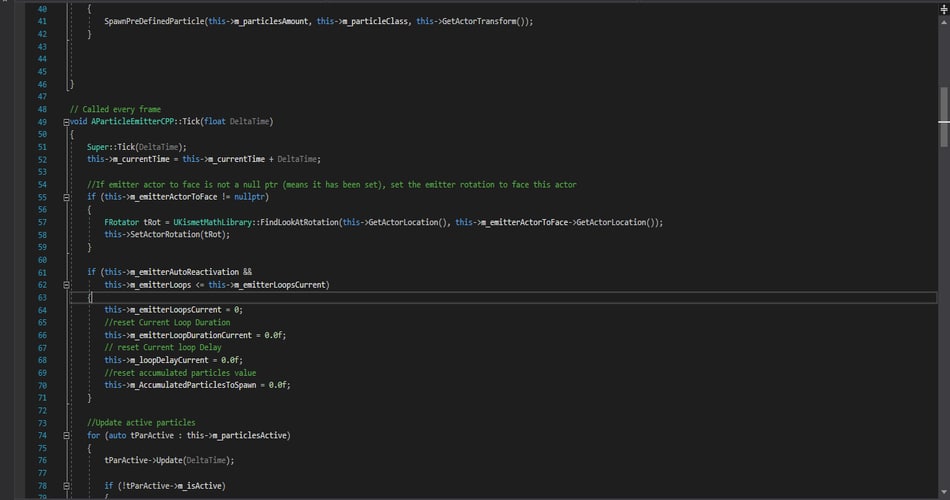Click the scrollbar down arrow

click(x=943, y=492)
